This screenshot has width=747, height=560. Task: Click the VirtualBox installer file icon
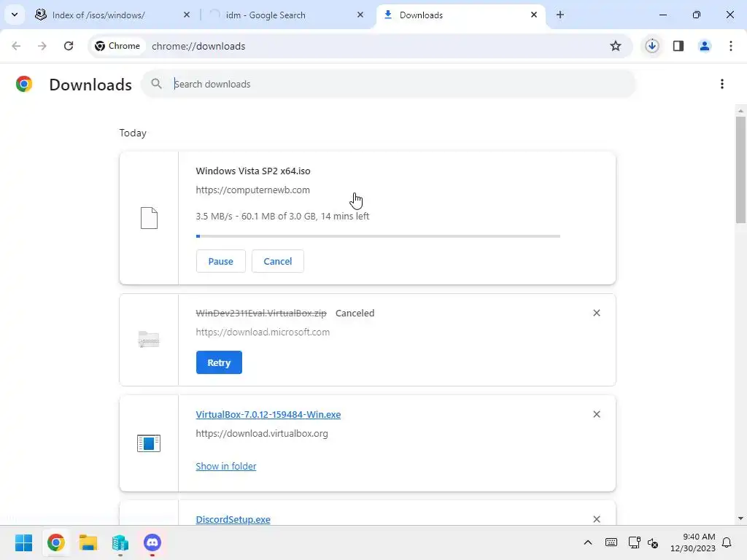149,443
